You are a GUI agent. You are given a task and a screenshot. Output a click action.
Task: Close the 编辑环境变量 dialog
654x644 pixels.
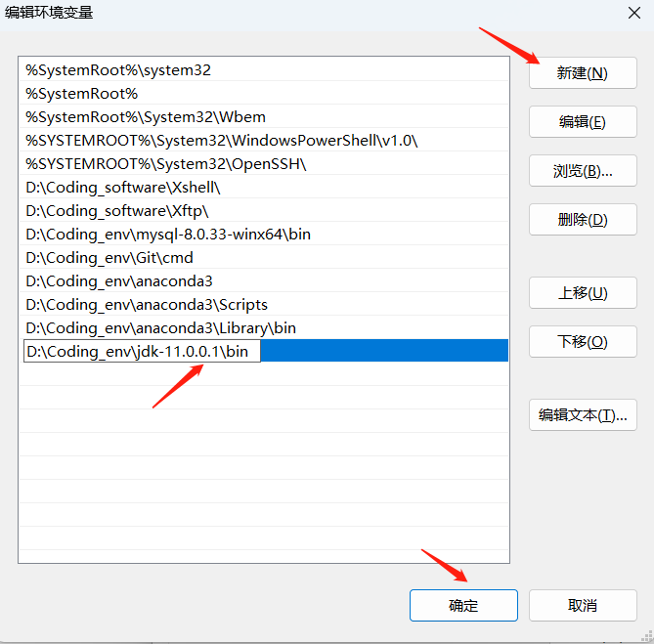[634, 13]
